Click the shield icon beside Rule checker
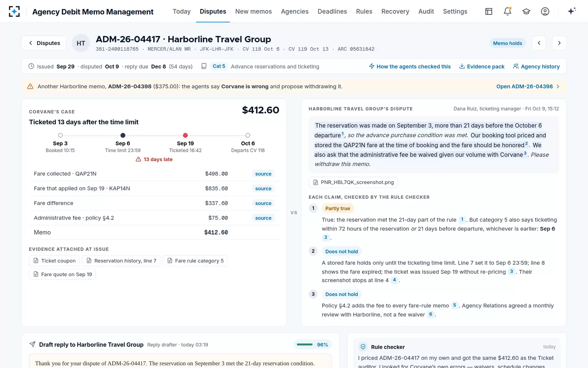This screenshot has height=368, width=588. pos(363,347)
